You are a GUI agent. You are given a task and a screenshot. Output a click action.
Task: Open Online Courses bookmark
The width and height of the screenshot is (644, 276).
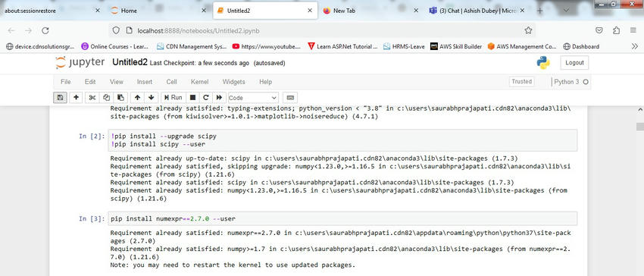coord(114,46)
